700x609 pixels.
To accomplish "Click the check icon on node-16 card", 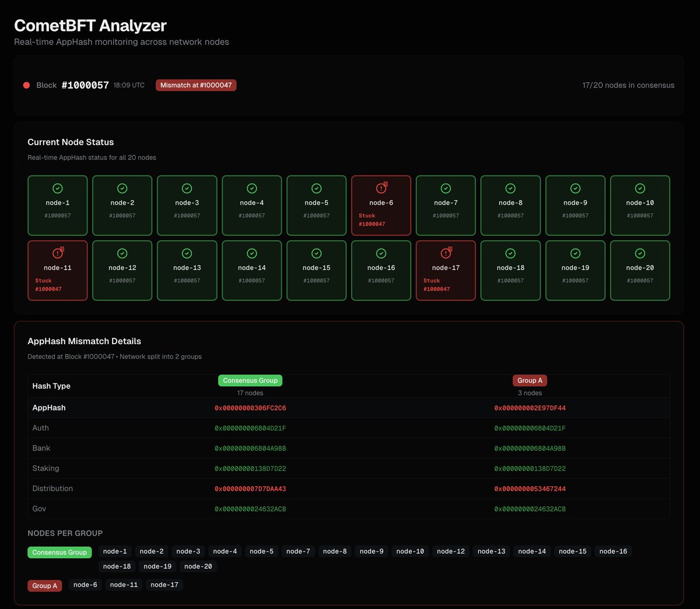I will tap(381, 254).
